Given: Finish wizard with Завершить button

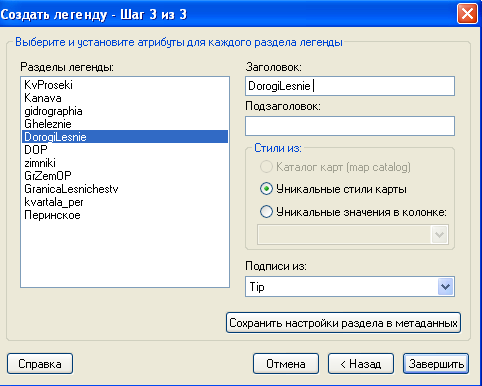Looking at the screenshot, I should pyautogui.click(x=436, y=364).
